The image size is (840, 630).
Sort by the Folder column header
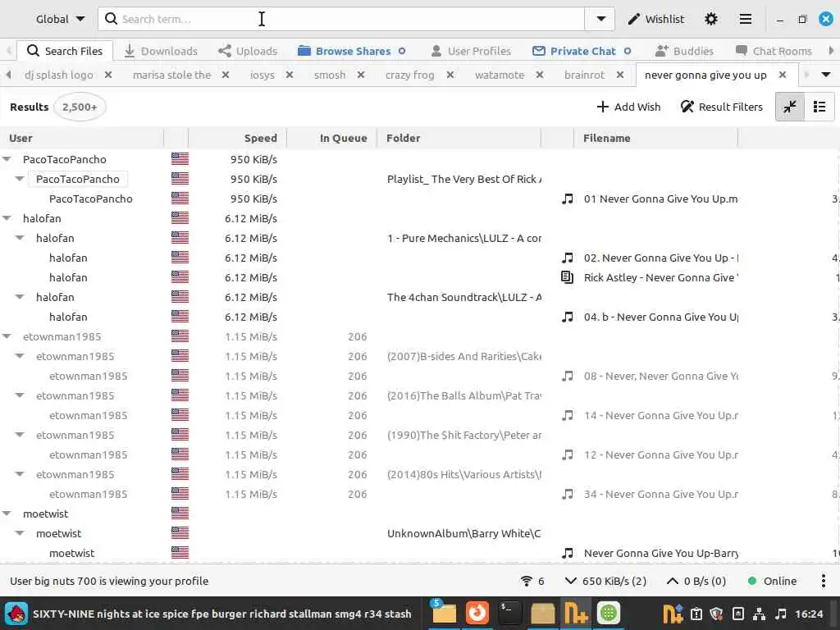click(x=459, y=138)
